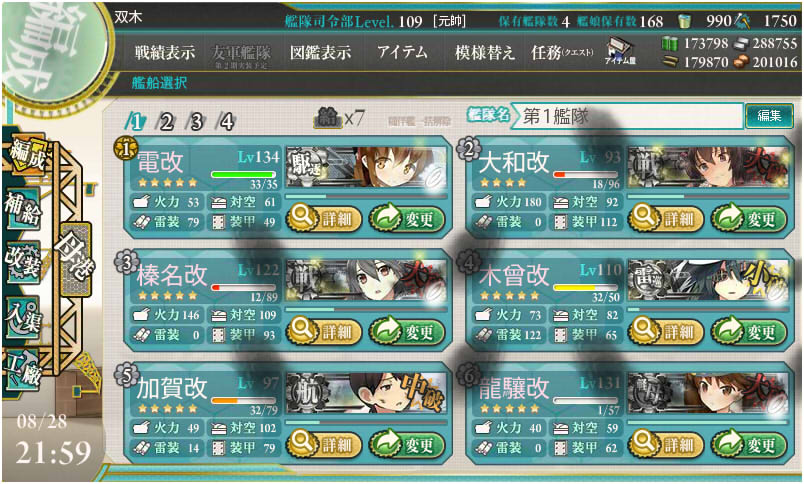804x484 pixels.
Task: Click 変更 to swap 大和改
Action: pos(749,219)
